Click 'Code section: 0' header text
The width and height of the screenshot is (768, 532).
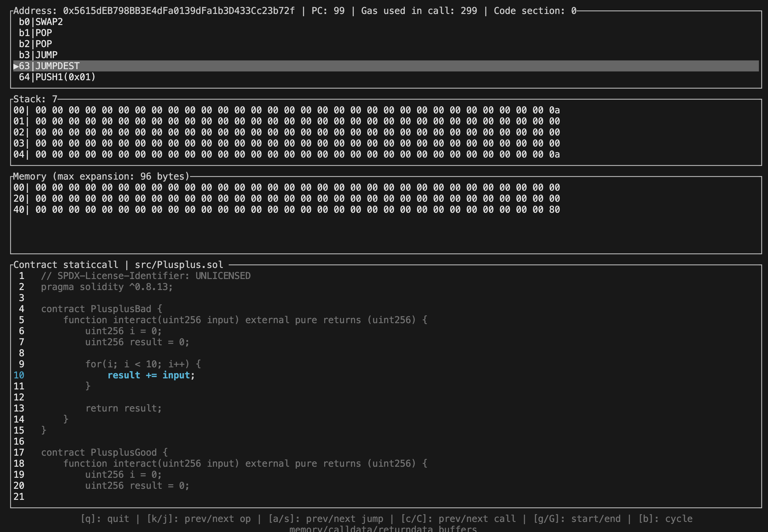click(x=535, y=11)
